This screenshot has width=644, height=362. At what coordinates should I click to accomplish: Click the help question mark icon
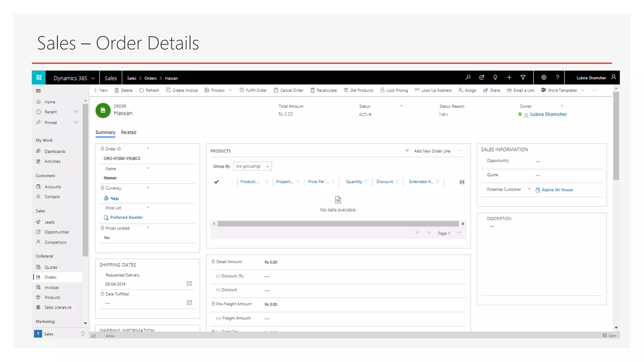(558, 78)
